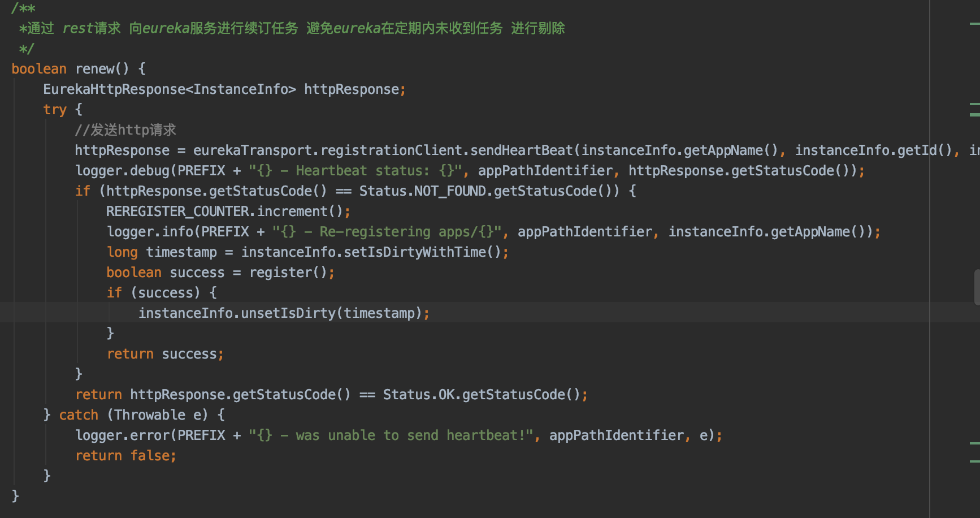The image size is (980, 518).
Task: Click Status.OK in the return statement
Action: pos(419,395)
